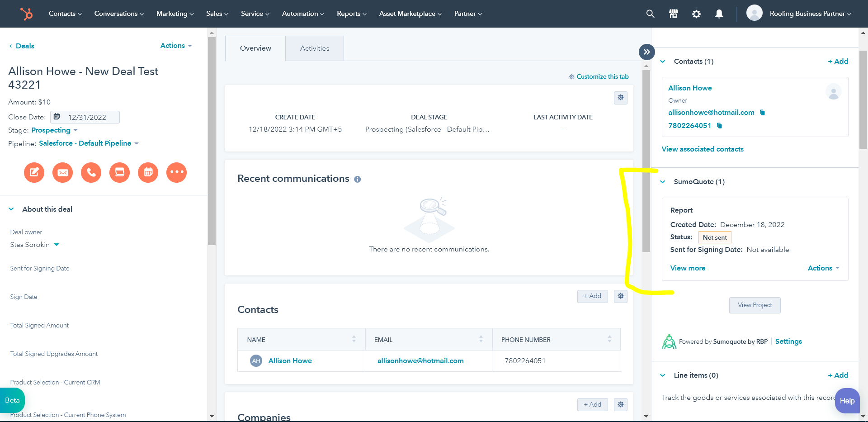Click View more in SumoQuote report
868x422 pixels.
tap(688, 268)
